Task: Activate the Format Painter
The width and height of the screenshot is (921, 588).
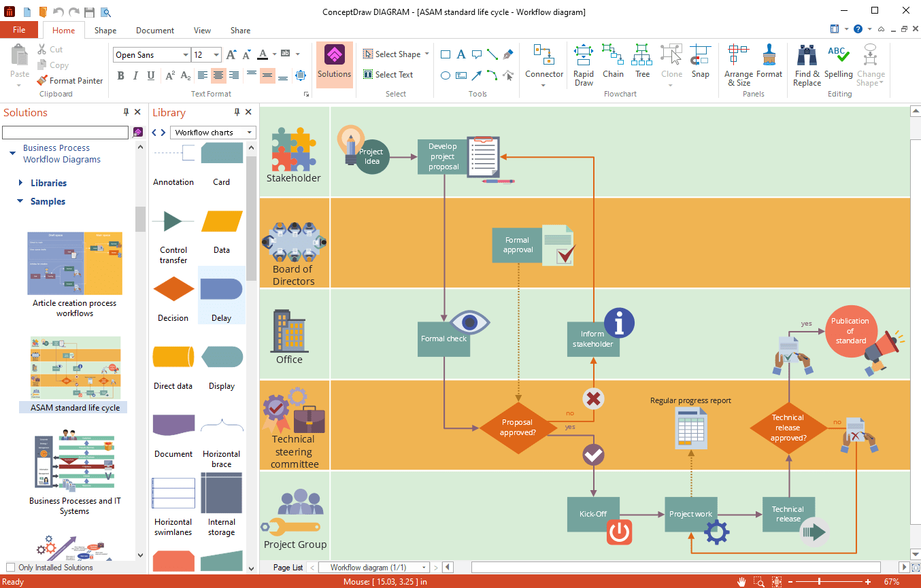Action: click(x=70, y=80)
